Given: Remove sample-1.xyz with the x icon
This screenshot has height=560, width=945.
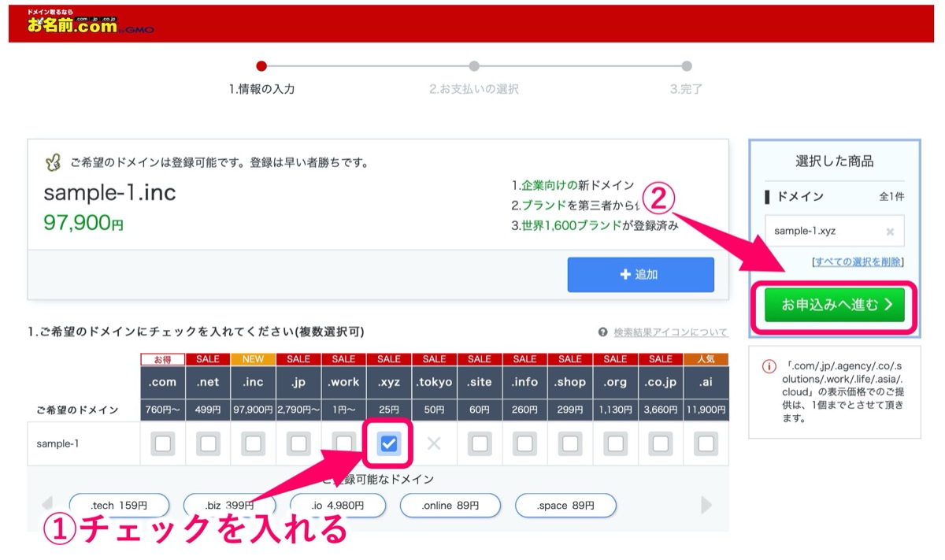Looking at the screenshot, I should (x=890, y=232).
